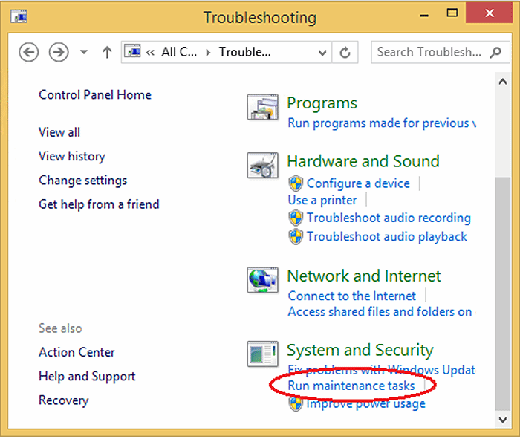Open Action Center under See also
Screen dimensions: 520x437
click(76, 352)
